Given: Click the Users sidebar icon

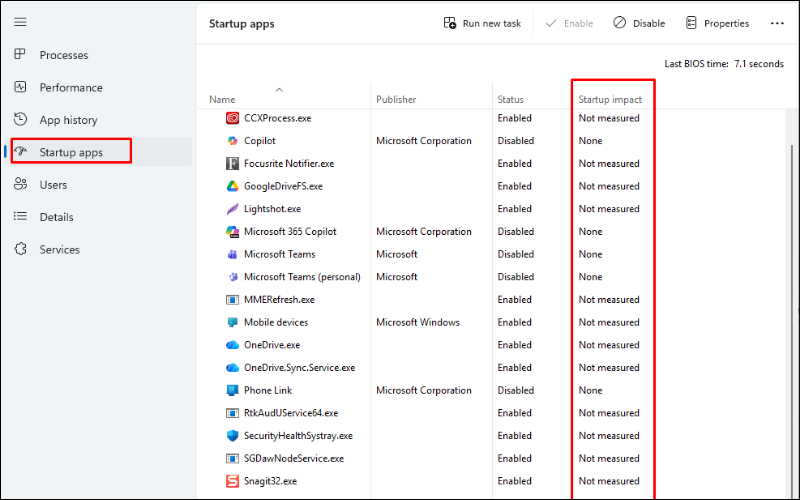Looking at the screenshot, I should 20,185.
